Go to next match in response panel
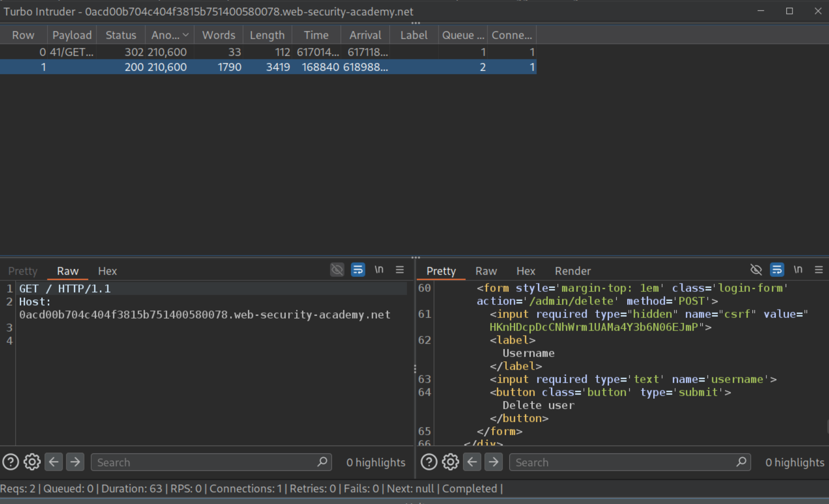This screenshot has height=504, width=829. 493,462
